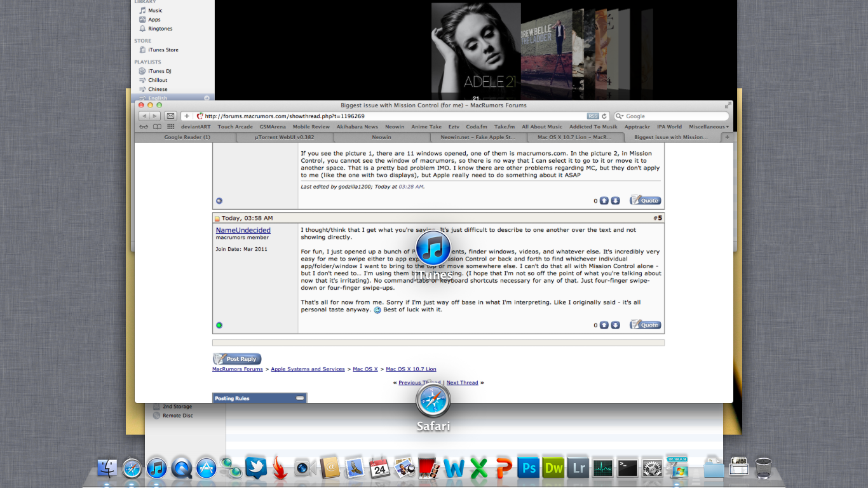Open the Coda.fm bookmark
The image size is (868, 488).
pos(477,126)
